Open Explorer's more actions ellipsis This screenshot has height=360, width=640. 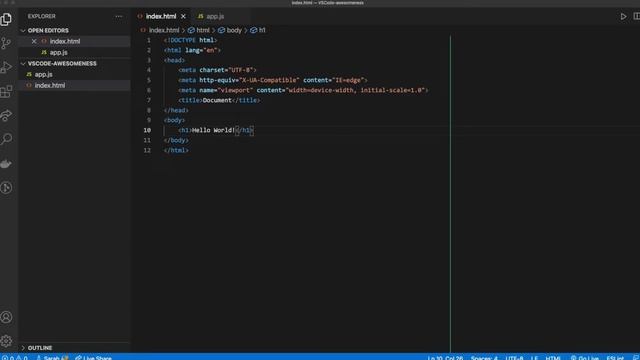point(119,16)
